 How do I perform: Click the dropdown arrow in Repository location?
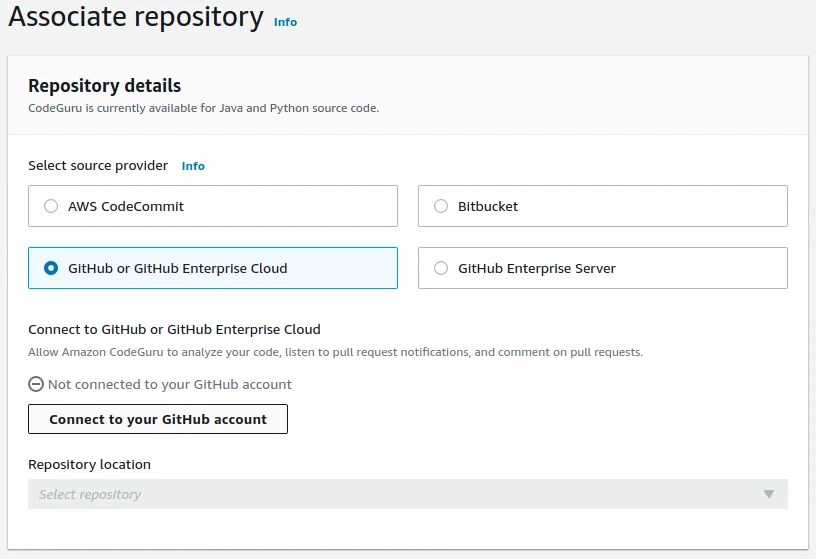(769, 494)
